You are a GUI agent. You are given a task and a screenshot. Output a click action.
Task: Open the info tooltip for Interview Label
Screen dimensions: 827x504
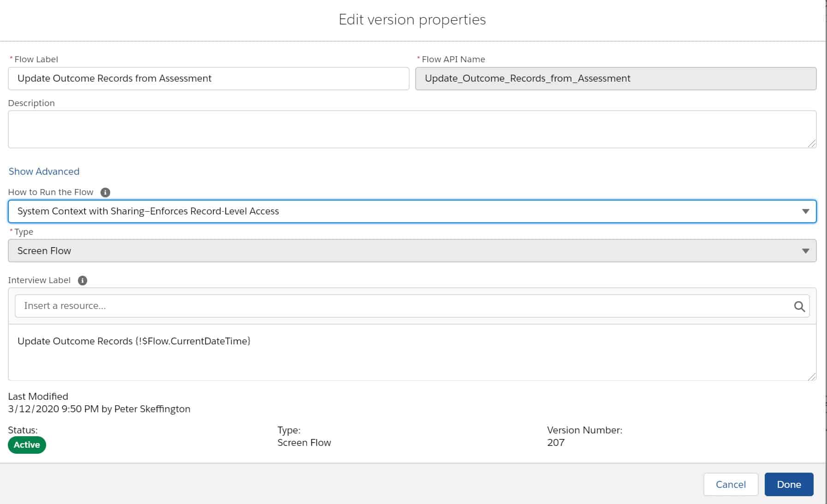(82, 280)
